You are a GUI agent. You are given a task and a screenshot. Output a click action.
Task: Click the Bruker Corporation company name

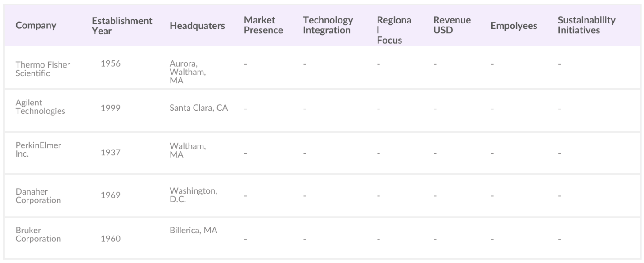[x=38, y=235]
